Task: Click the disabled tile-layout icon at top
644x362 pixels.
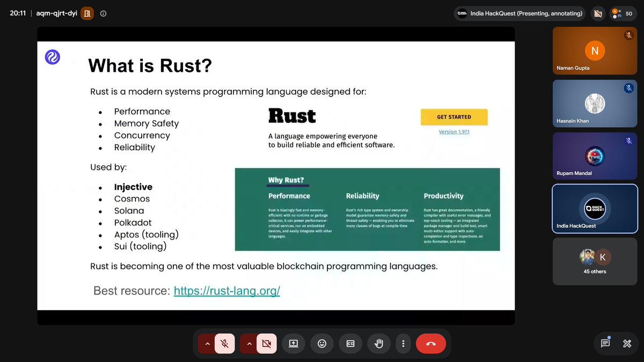Action: (597, 14)
